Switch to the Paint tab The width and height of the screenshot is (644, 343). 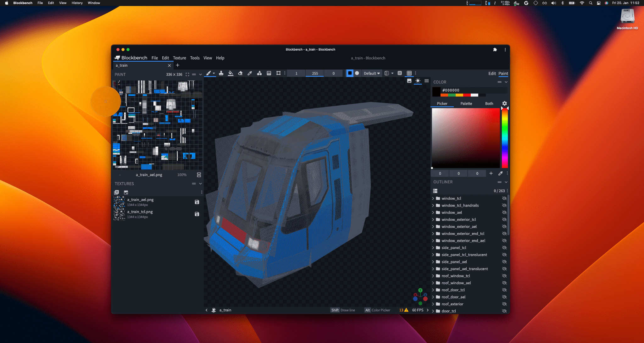point(503,73)
